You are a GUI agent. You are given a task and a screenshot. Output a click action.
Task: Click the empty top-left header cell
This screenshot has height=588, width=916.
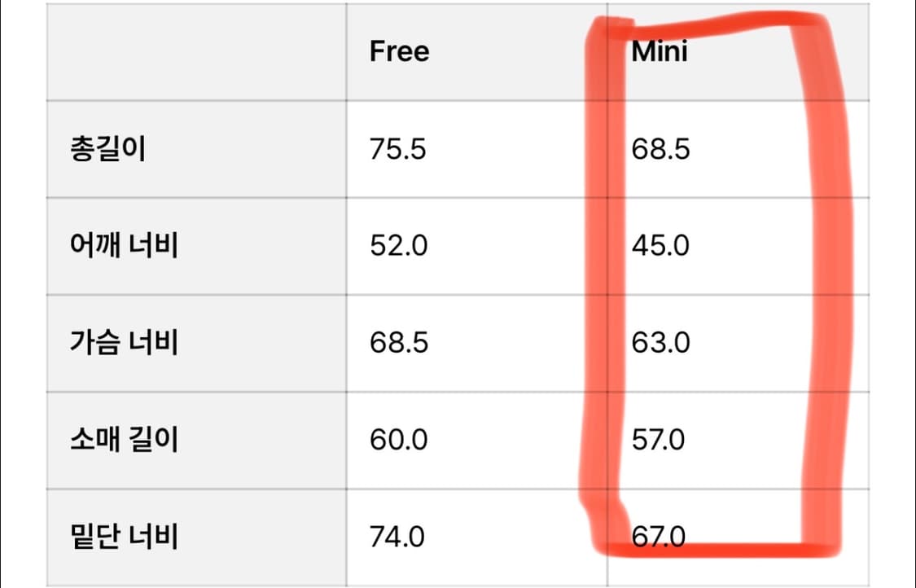click(x=195, y=51)
